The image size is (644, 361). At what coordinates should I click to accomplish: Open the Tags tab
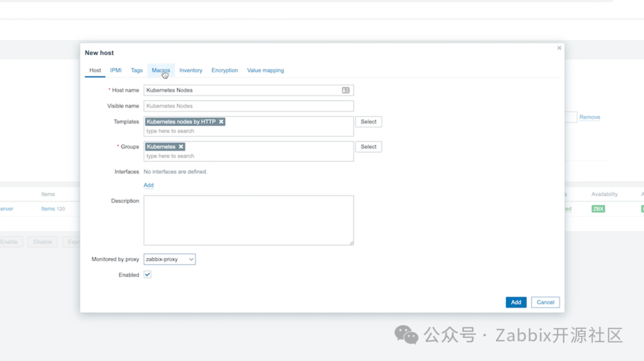(137, 70)
